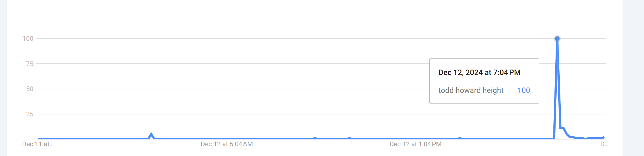The image size is (644, 156).
Task: Click the 100 label on the vertical axis
Action: [x=28, y=39]
